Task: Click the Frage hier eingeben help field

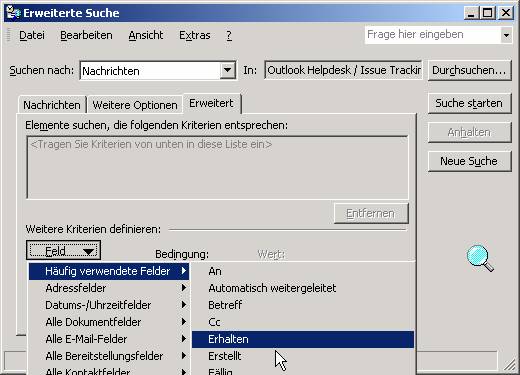Action: pos(433,35)
